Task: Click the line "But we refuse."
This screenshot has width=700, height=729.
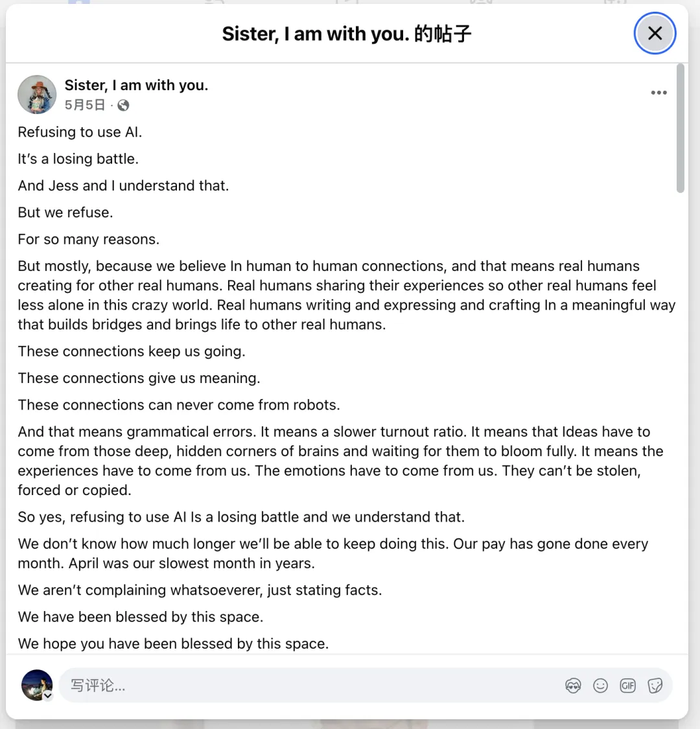Action: coord(65,213)
